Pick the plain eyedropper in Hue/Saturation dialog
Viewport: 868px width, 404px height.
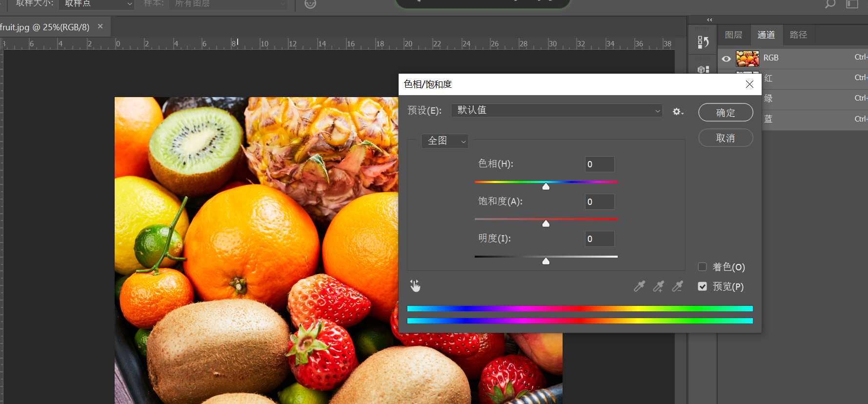pyautogui.click(x=639, y=286)
